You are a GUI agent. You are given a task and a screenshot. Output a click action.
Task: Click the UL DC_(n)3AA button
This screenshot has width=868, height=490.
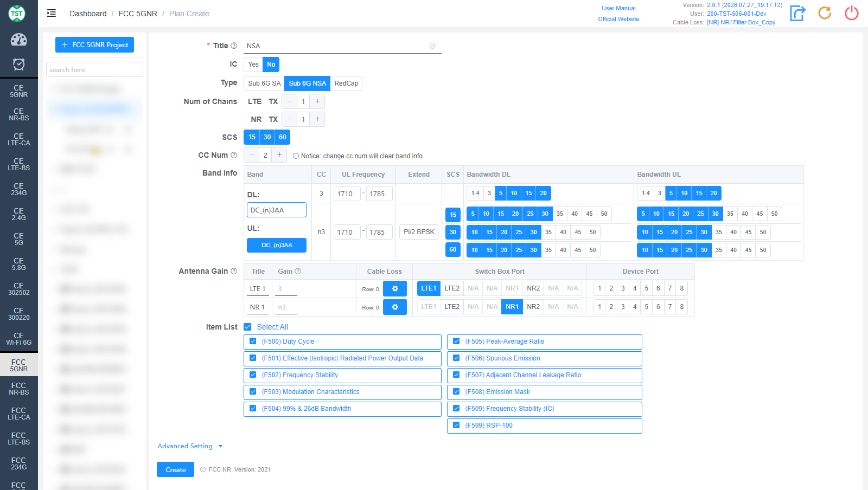pos(277,245)
